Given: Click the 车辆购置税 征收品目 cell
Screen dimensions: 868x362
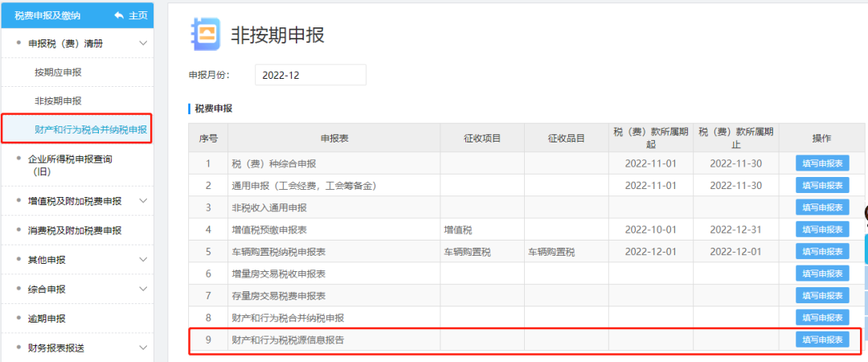Looking at the screenshot, I should tap(567, 252).
